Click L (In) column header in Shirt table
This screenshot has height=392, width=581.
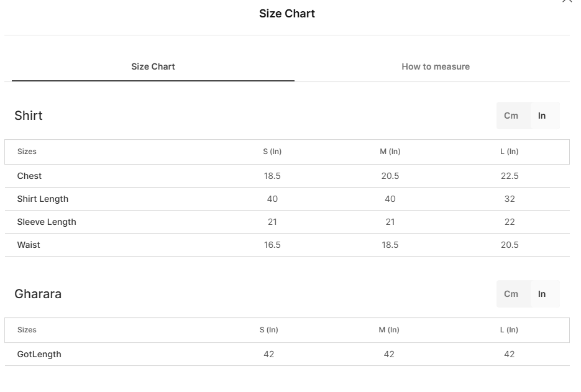(x=510, y=152)
